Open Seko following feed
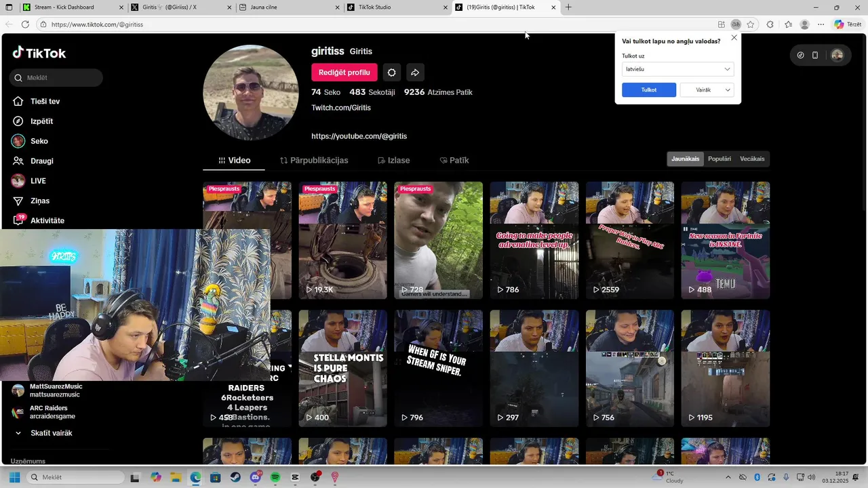The height and width of the screenshot is (488, 868). coord(30,141)
